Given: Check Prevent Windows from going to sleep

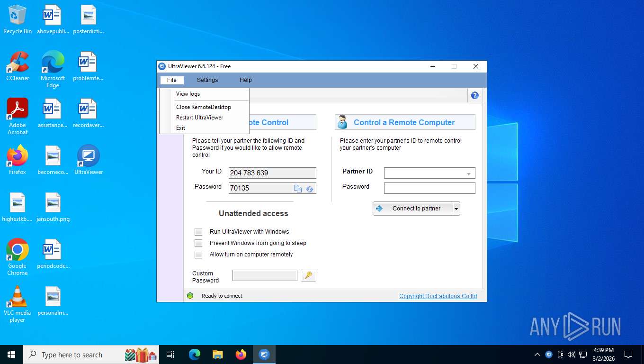Looking at the screenshot, I should [198, 243].
